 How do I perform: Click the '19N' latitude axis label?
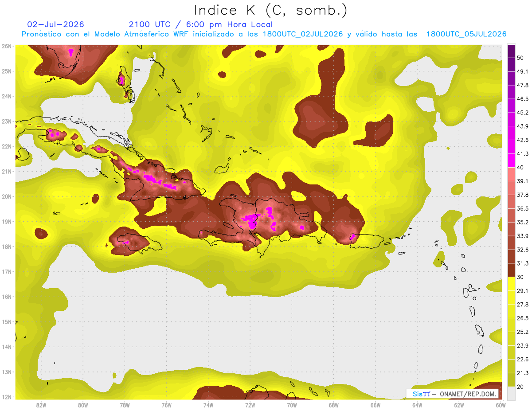coord(7,222)
